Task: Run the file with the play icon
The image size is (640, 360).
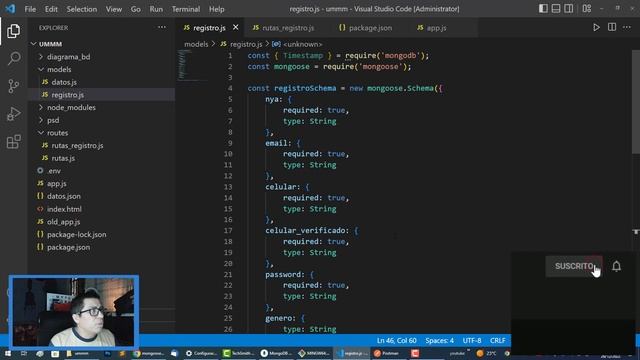Action: [x=596, y=27]
